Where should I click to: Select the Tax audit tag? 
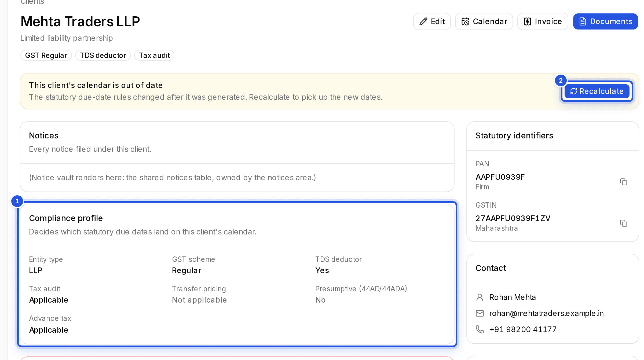click(x=154, y=55)
